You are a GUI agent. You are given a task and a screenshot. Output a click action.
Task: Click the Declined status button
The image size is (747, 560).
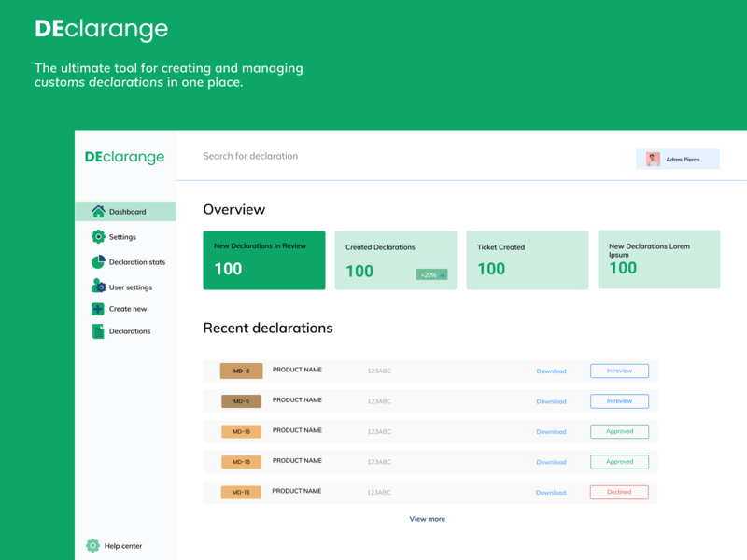619,492
